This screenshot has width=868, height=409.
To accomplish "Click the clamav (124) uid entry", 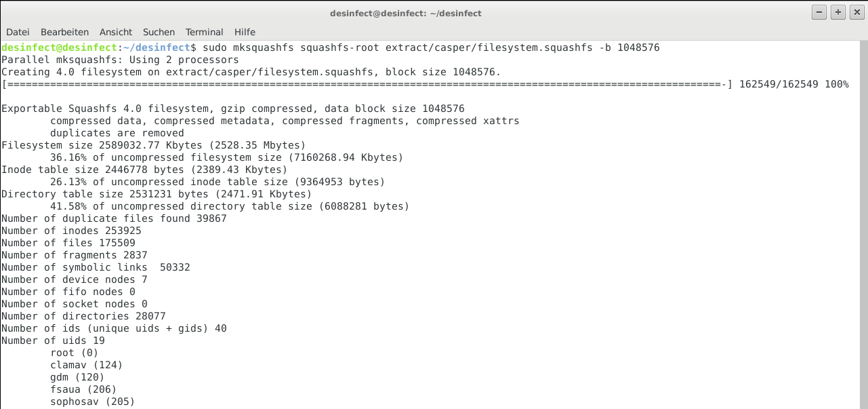I will (x=87, y=365).
